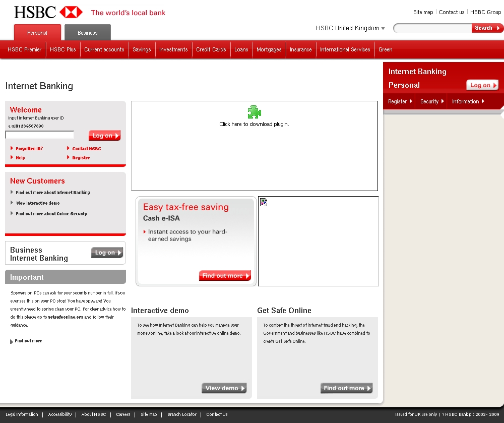Image resolution: width=504 pixels, height=423 pixels.
Task: Click Find out more under Important notice
Action: point(28,341)
